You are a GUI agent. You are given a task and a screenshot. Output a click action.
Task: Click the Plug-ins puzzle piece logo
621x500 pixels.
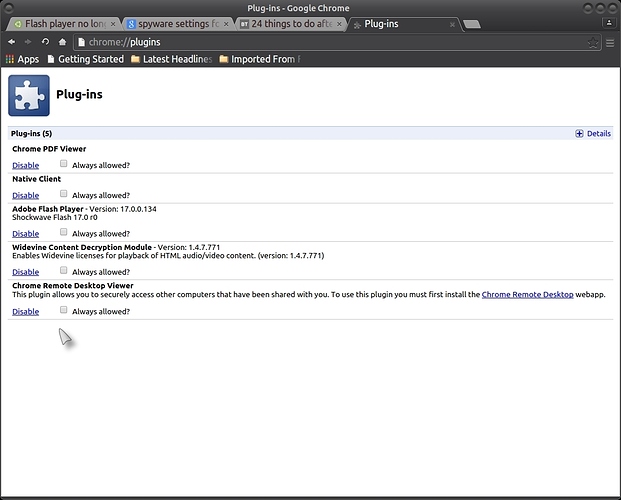(29, 95)
